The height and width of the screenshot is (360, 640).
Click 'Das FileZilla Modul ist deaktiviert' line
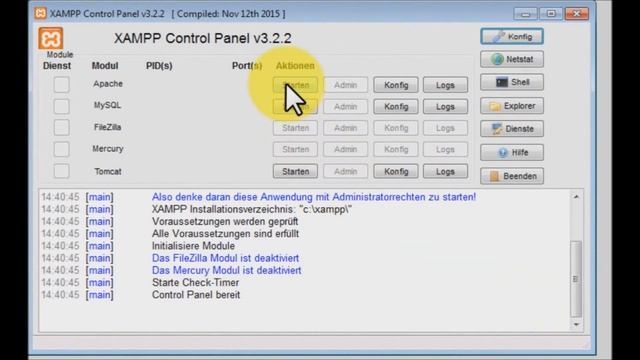[225, 258]
